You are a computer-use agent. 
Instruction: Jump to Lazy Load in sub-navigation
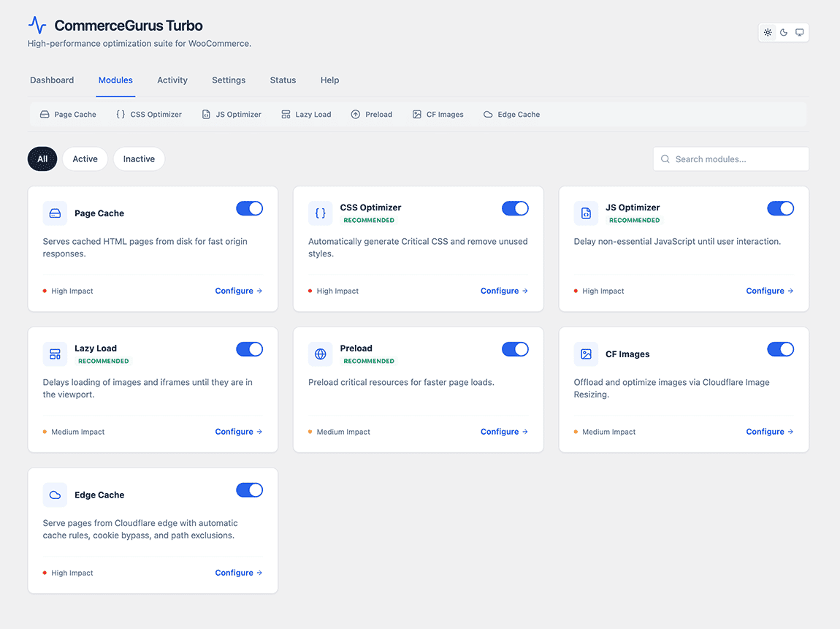coord(307,115)
